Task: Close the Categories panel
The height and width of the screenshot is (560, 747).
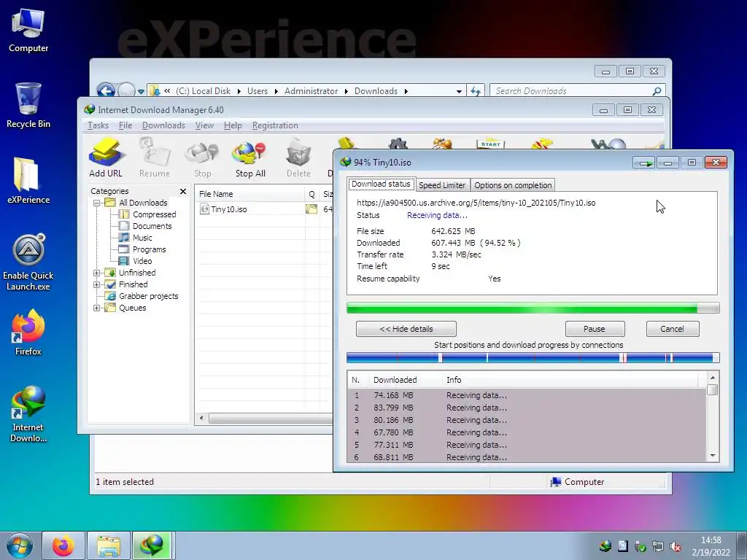Action: point(183,192)
